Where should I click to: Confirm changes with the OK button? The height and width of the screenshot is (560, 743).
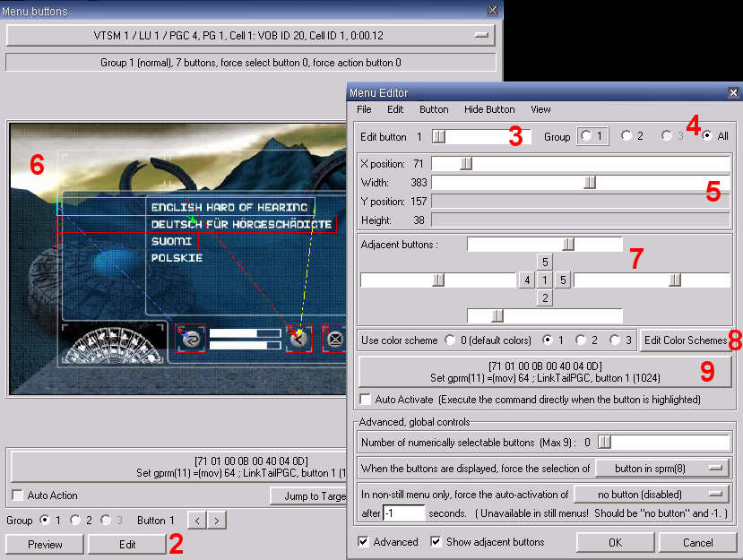click(615, 542)
